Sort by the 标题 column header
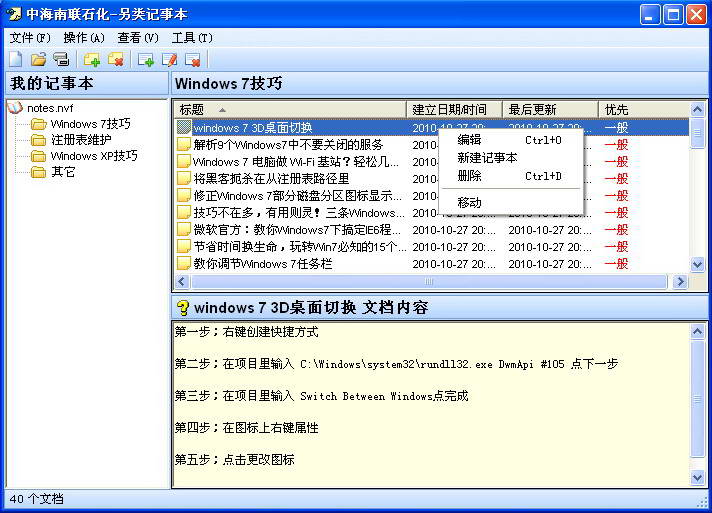 [290, 109]
